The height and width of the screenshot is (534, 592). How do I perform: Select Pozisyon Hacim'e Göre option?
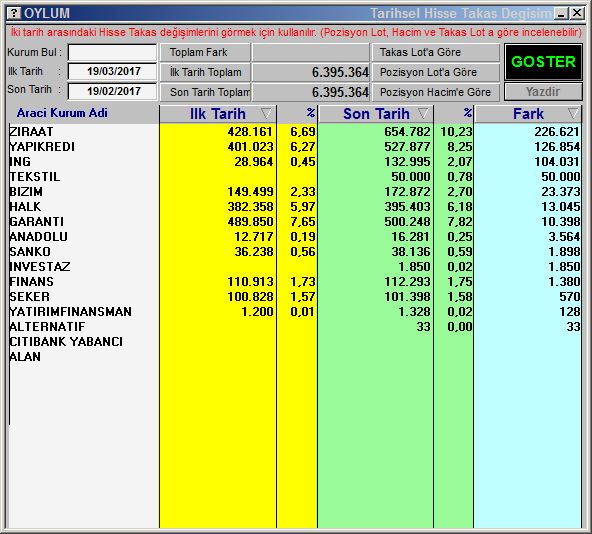tap(436, 92)
